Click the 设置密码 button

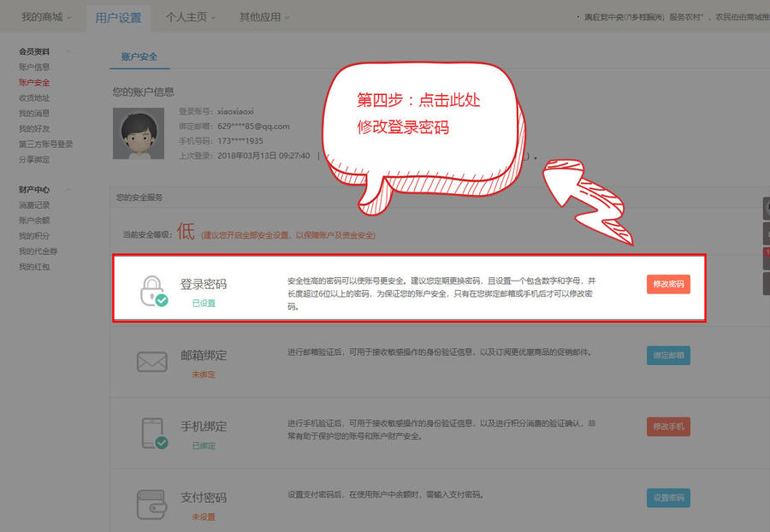pyautogui.click(x=667, y=497)
